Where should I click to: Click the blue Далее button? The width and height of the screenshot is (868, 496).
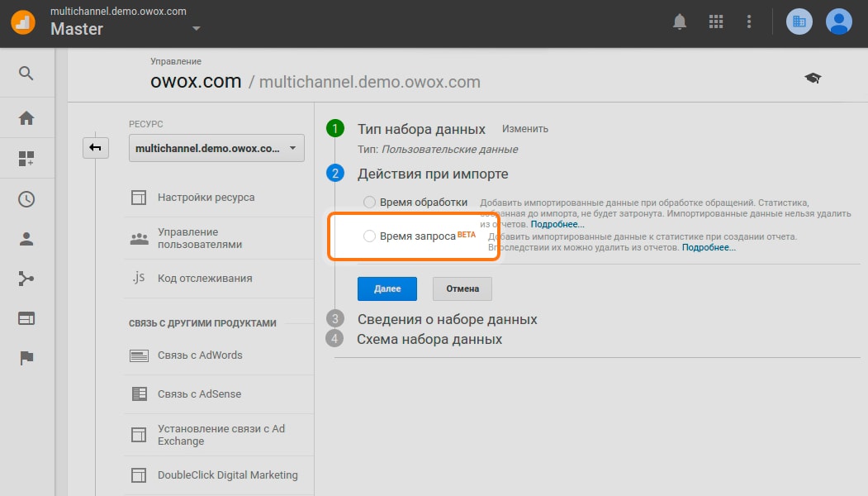(387, 289)
